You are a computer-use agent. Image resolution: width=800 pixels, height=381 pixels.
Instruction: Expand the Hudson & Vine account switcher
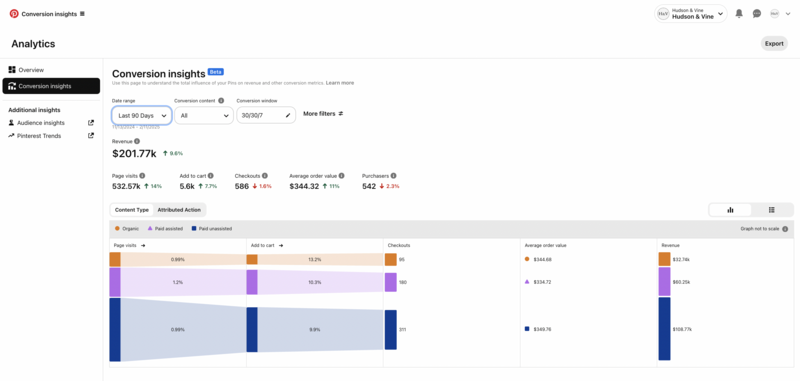coord(691,14)
